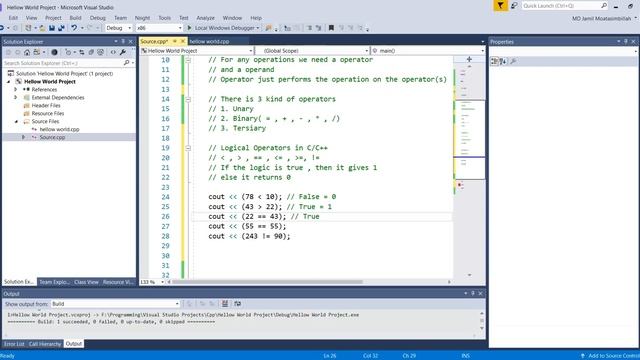640x360 pixels.
Task: Select Header Files folder in Solution Explorer
Action: [x=46, y=105]
